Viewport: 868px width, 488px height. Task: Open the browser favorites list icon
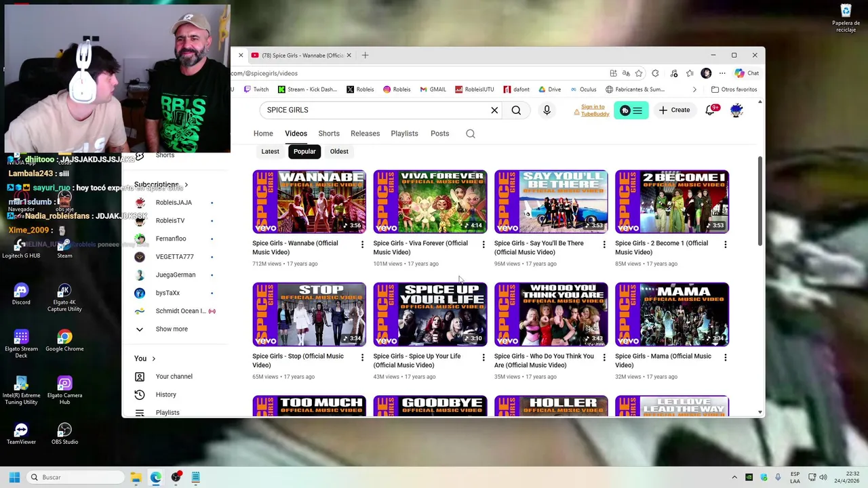[690, 73]
